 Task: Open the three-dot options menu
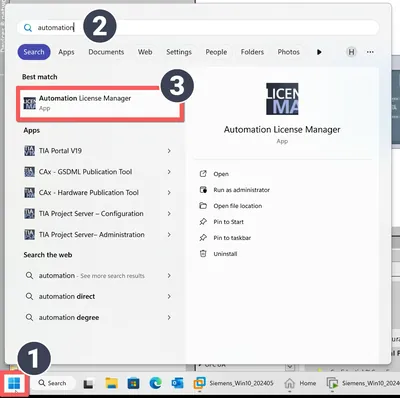pos(370,52)
